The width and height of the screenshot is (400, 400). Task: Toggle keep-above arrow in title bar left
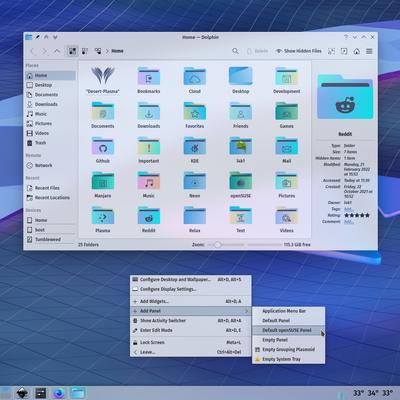tap(46, 37)
